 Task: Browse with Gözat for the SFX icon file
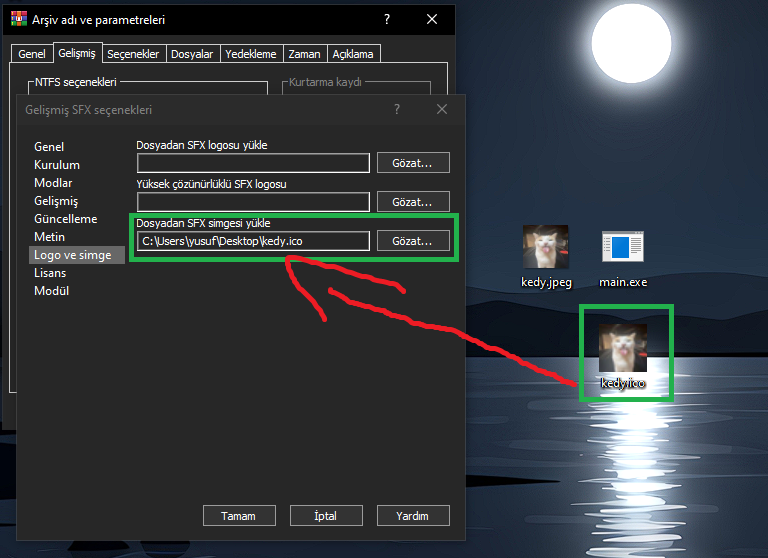pyautogui.click(x=413, y=241)
